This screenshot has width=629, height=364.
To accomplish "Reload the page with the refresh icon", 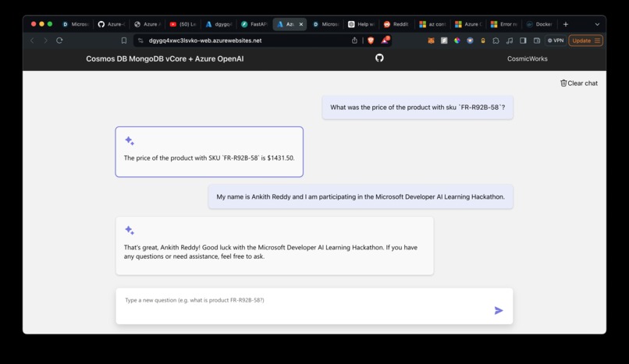I will [x=59, y=41].
